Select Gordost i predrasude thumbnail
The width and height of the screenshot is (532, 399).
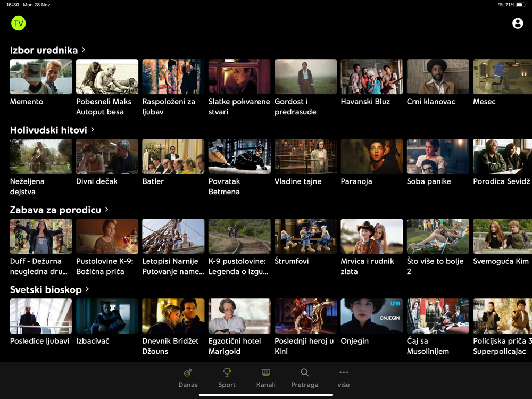click(306, 77)
